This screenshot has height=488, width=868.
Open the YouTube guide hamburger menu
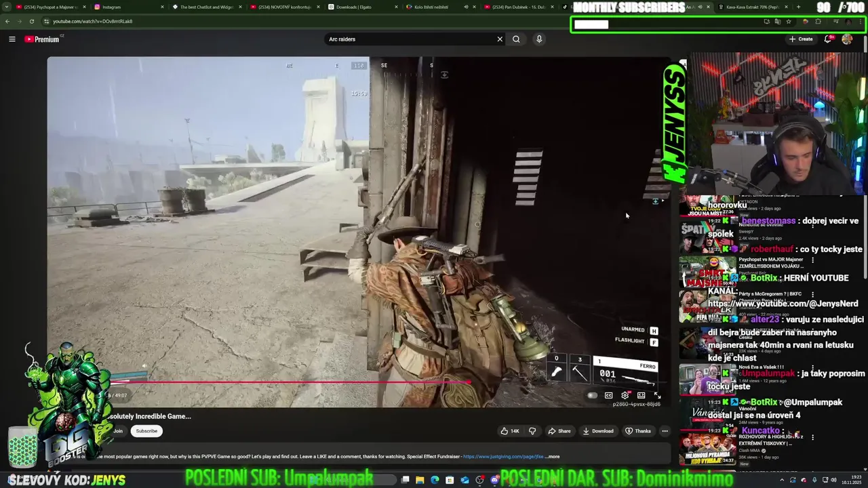[x=12, y=39]
